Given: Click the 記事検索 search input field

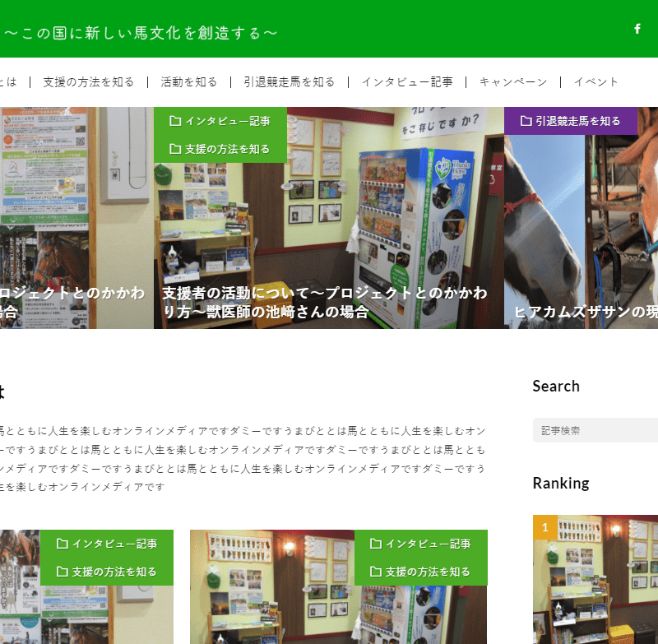Looking at the screenshot, I should click(x=596, y=430).
